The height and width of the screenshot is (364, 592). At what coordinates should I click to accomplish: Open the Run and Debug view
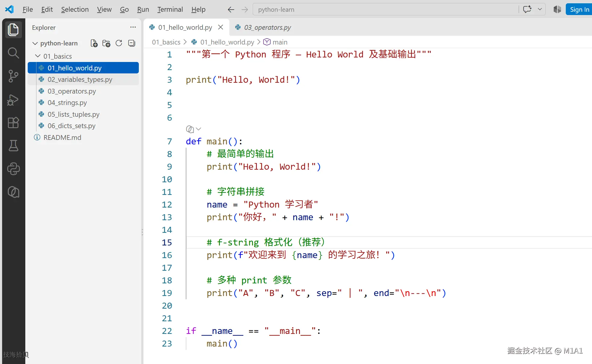pos(13,100)
